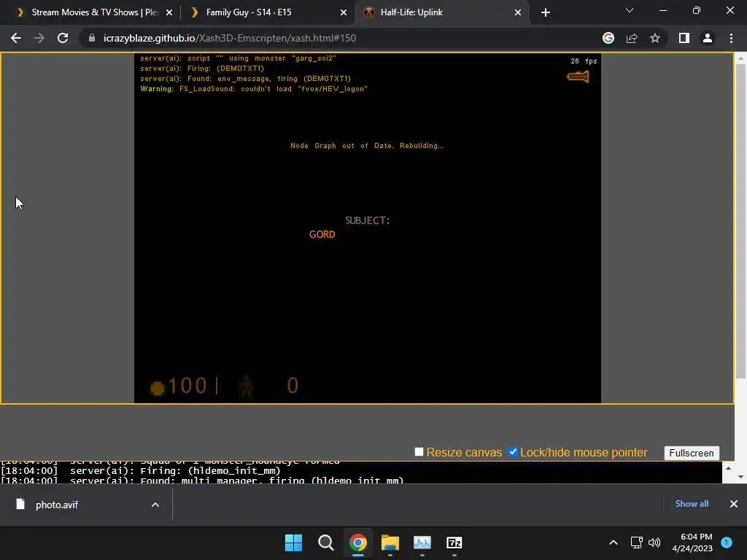Expand the tab search chevron
The height and width of the screenshot is (560, 747).
pos(630,10)
